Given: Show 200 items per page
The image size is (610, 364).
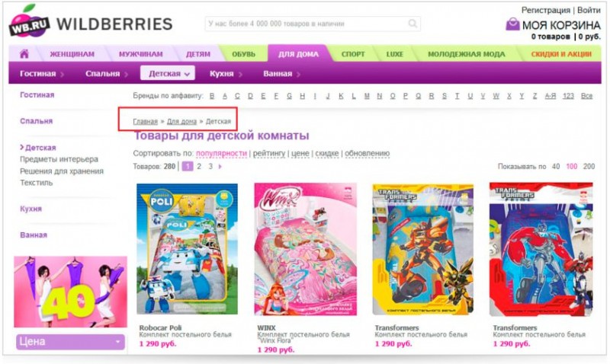Looking at the screenshot, I should tap(589, 166).
